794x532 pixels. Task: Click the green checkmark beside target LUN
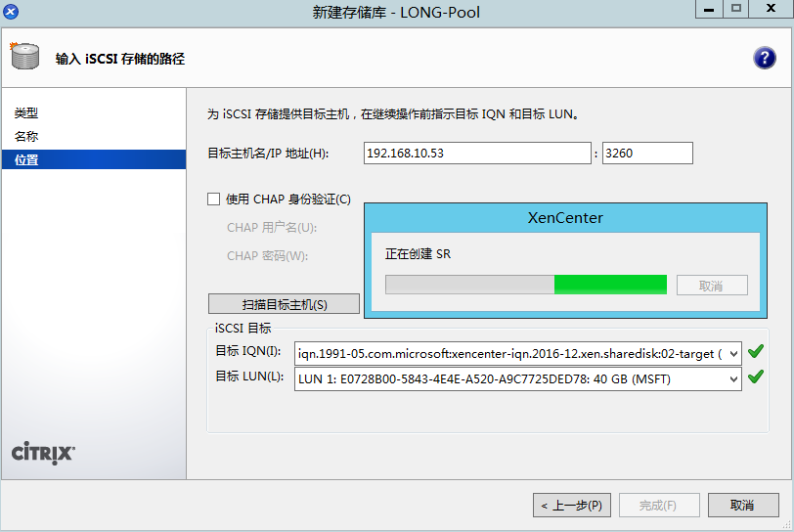point(756,377)
